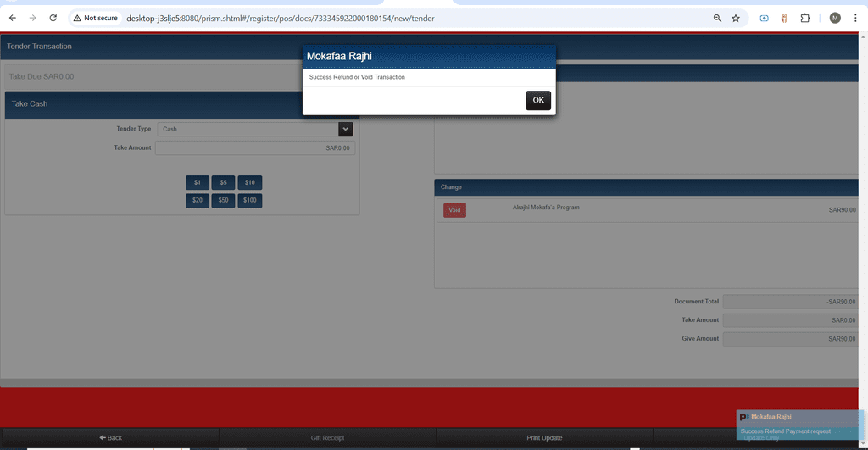
Task: Reload the page with the refresh icon
Action: click(53, 19)
